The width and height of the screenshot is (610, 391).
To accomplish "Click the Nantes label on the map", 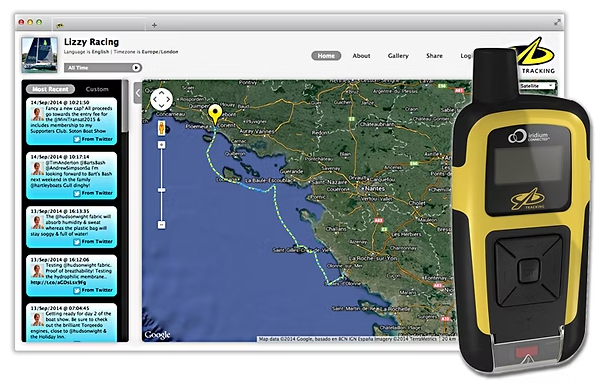I will [x=375, y=188].
